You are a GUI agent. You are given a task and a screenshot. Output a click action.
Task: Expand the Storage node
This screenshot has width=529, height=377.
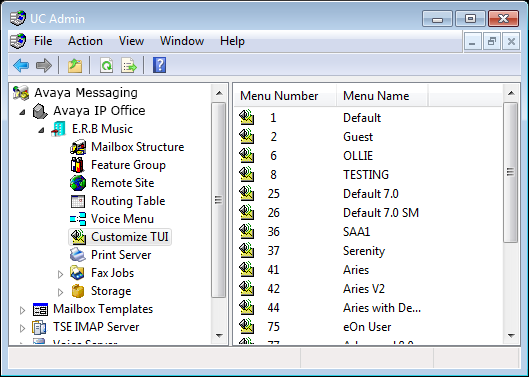pos(60,292)
